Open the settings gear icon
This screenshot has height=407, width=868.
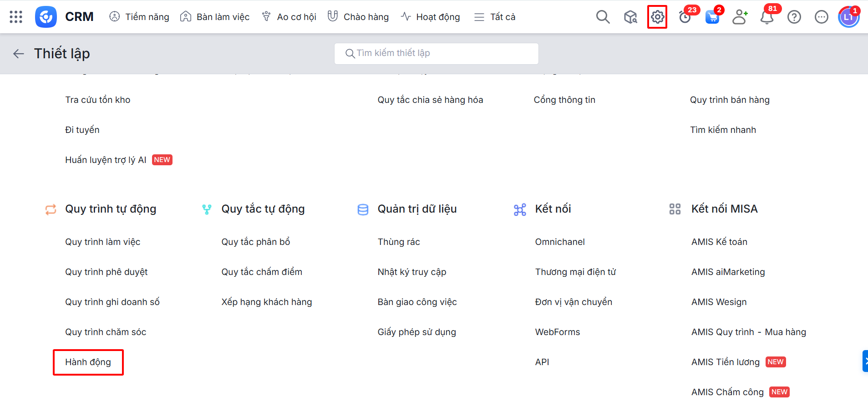pos(657,17)
